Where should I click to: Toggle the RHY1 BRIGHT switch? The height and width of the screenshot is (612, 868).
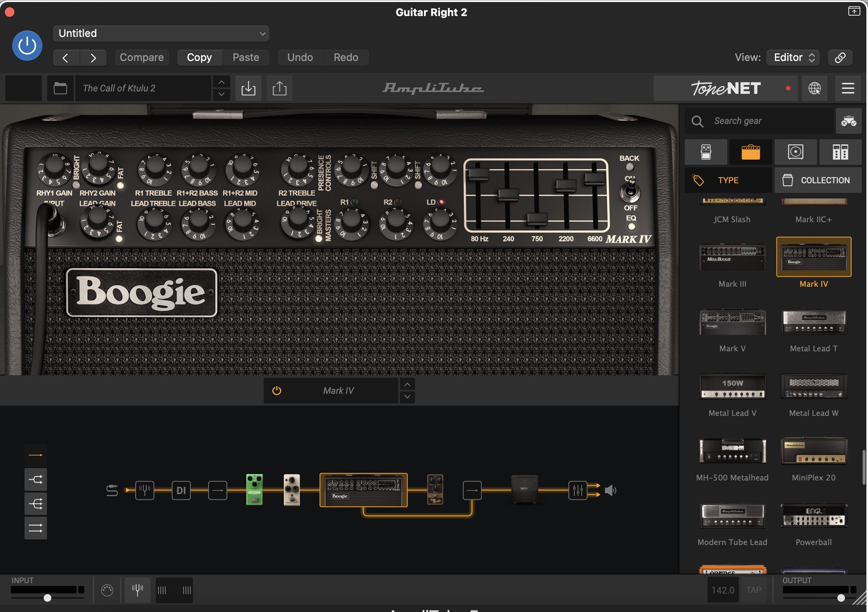76,185
